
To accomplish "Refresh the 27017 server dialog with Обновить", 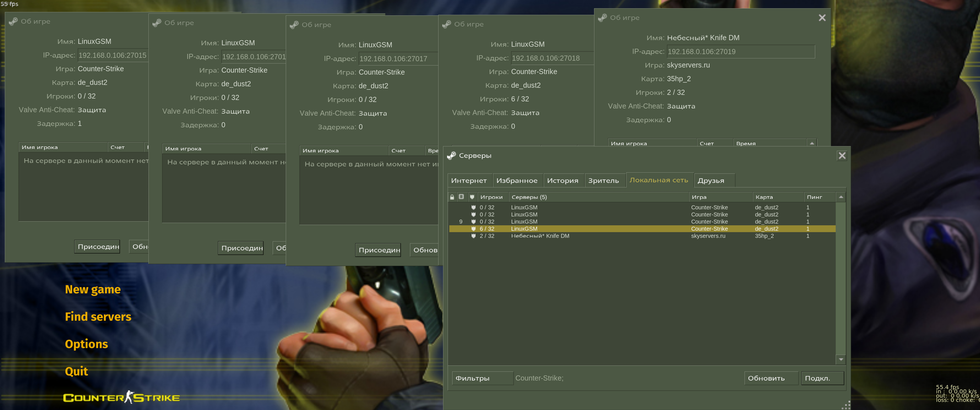I will pos(425,250).
